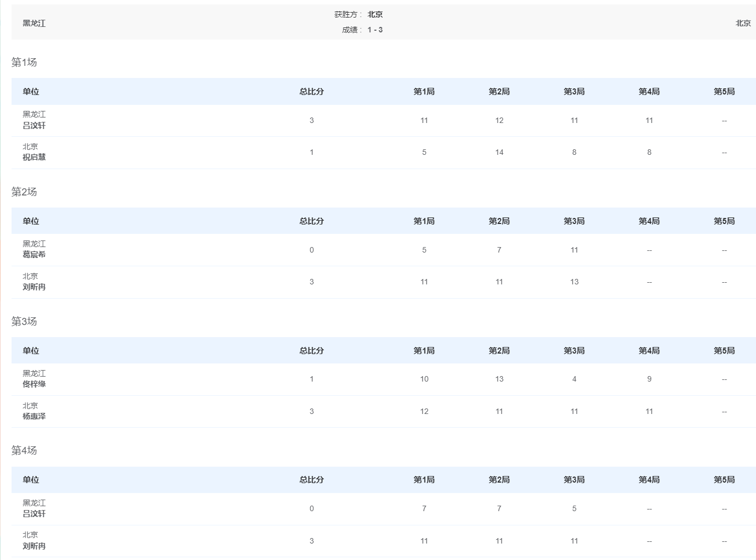The image size is (756, 560).
Task: Select the 第3场 section heading
Action: 24,322
